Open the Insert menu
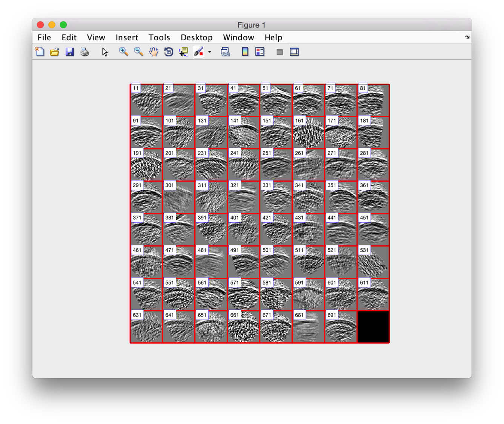The width and height of the screenshot is (504, 424). coord(127,37)
